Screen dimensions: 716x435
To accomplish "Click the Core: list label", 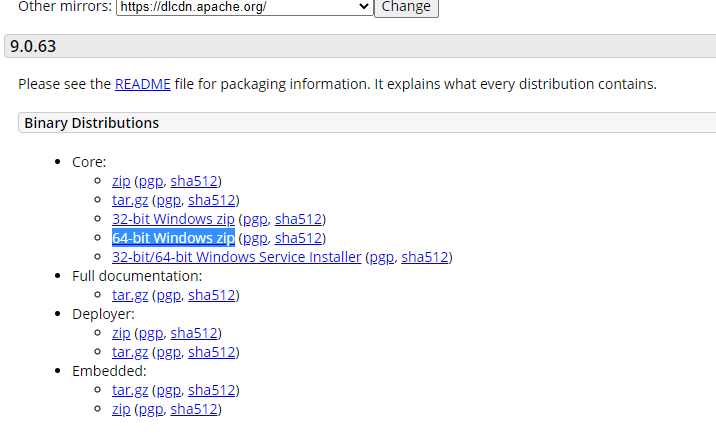I will [89, 162].
